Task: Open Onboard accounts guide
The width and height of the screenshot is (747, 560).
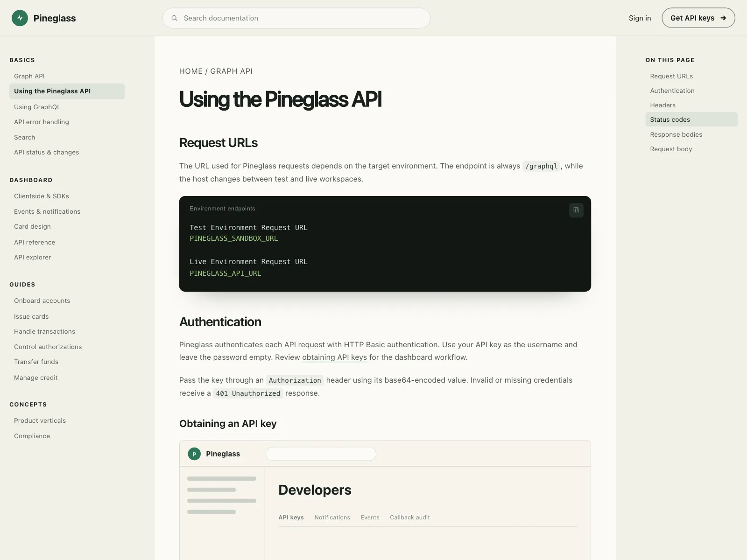Action: click(x=42, y=301)
